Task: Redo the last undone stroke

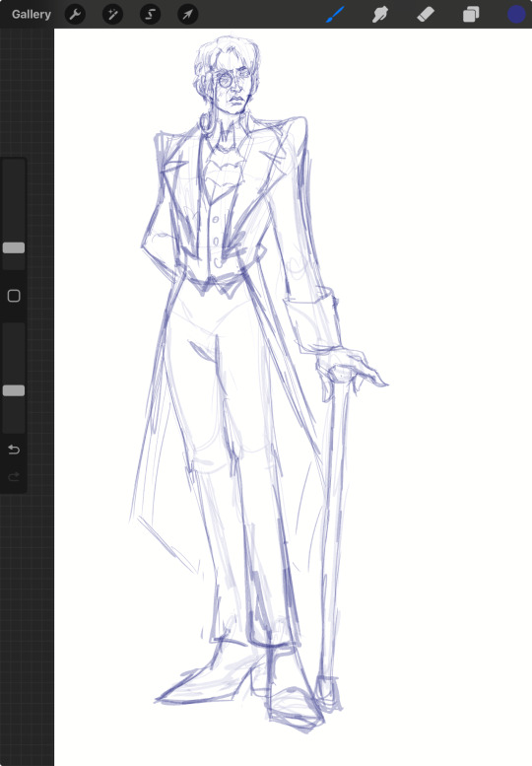Action: click(x=14, y=476)
